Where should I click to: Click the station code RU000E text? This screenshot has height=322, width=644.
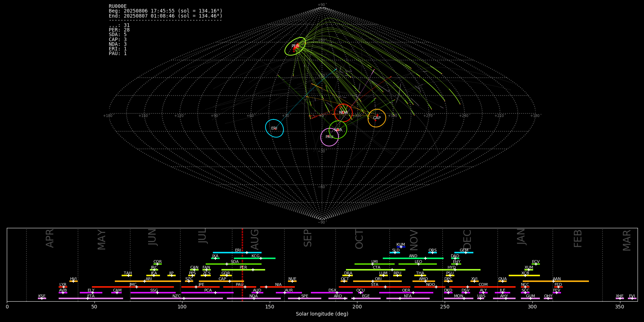click(118, 6)
